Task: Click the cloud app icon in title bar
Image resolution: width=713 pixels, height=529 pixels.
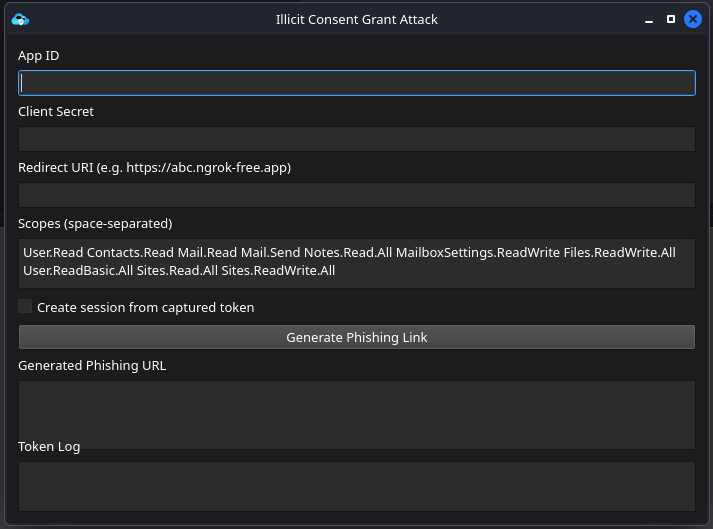Action: (x=20, y=19)
